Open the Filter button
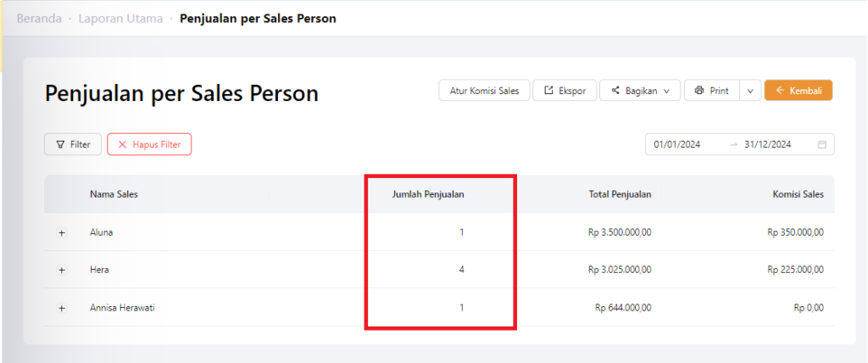 click(x=73, y=144)
